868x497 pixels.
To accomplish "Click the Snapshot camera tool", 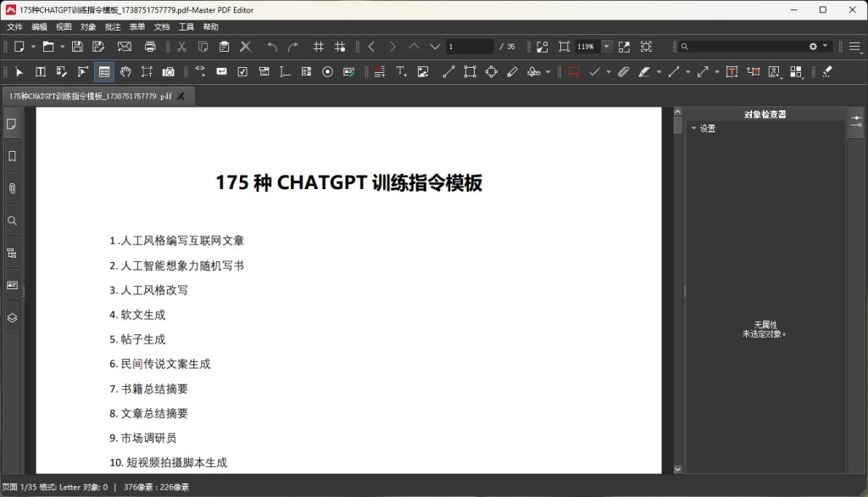I will [x=169, y=72].
